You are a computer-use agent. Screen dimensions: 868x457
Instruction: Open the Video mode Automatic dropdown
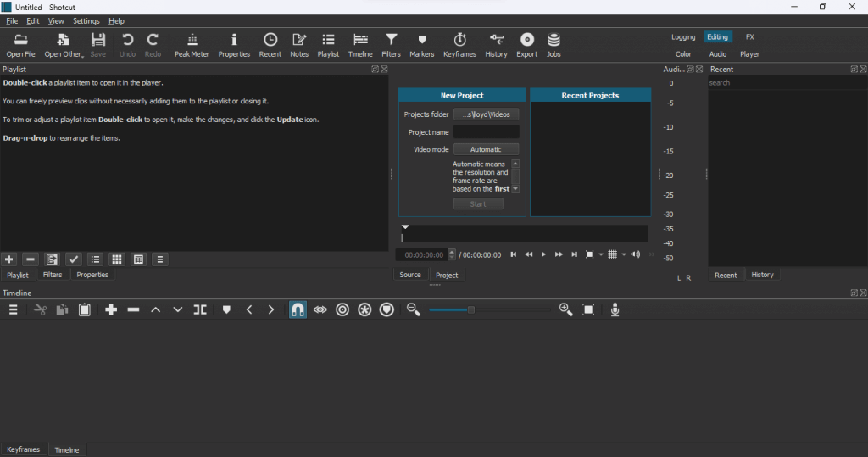[x=486, y=149]
